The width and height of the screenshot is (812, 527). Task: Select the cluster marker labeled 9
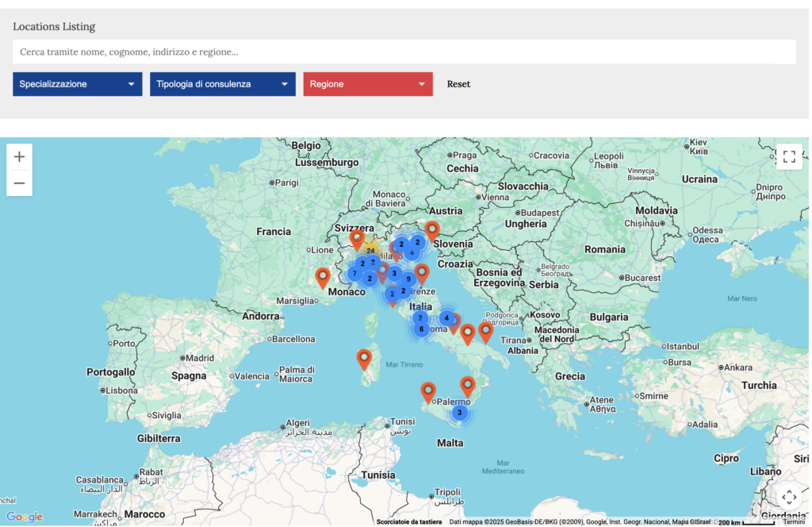point(408,279)
